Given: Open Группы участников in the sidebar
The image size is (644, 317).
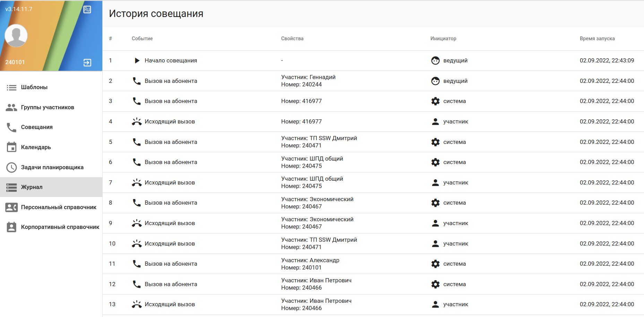Looking at the screenshot, I should pos(47,108).
